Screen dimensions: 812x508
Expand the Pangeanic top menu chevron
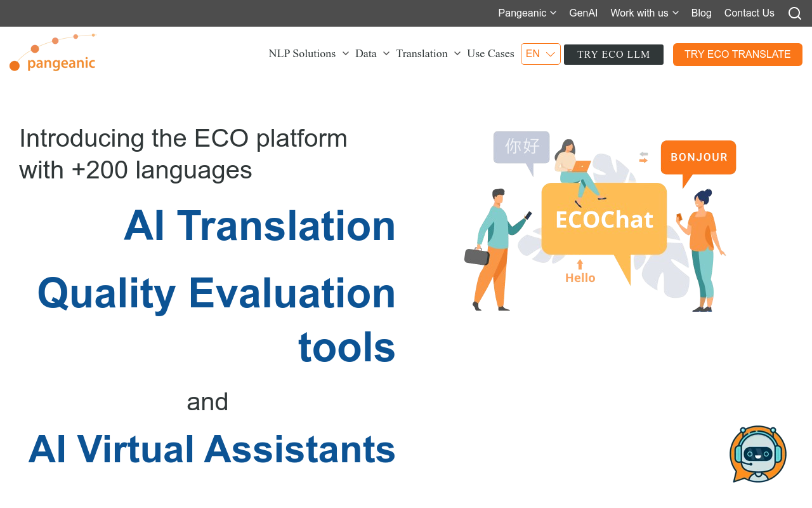coord(553,13)
